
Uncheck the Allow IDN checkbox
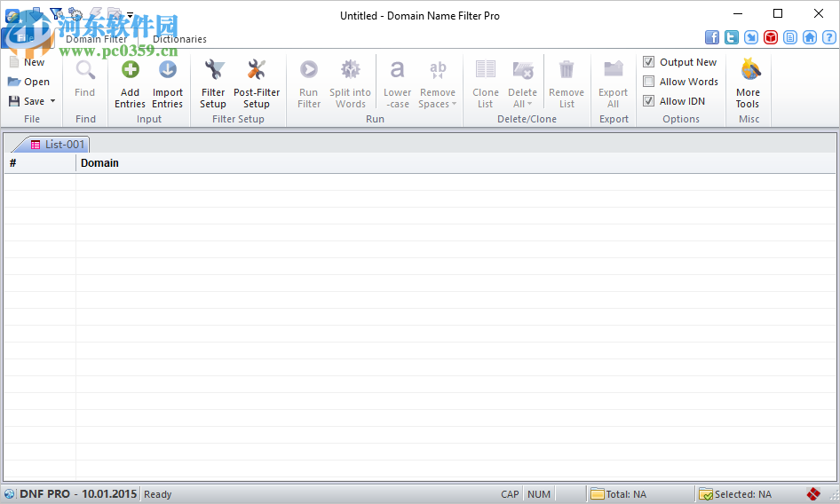648,100
